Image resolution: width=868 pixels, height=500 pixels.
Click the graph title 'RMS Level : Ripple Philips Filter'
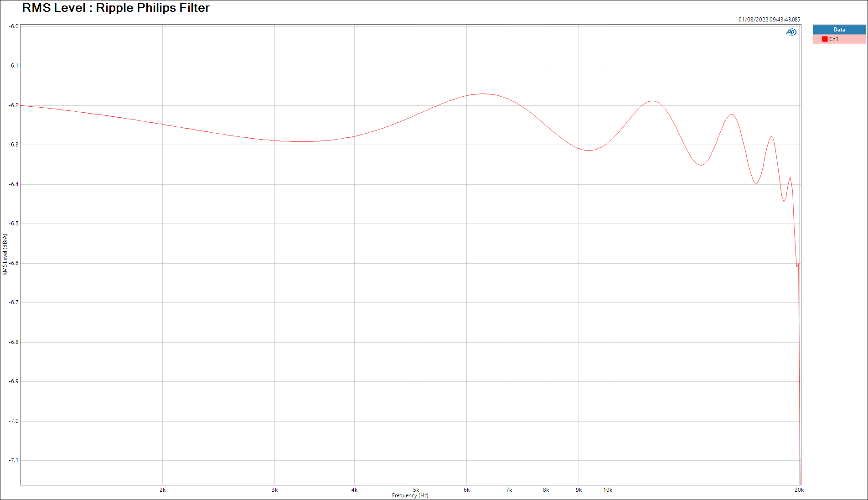116,8
